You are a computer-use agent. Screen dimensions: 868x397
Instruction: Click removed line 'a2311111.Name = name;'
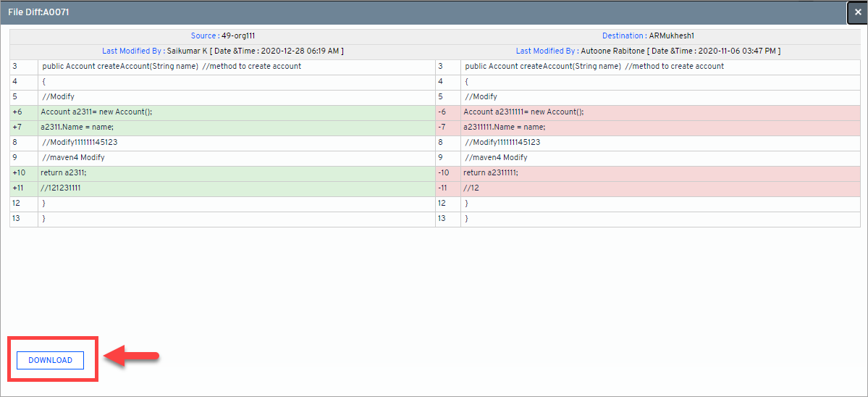tap(505, 127)
